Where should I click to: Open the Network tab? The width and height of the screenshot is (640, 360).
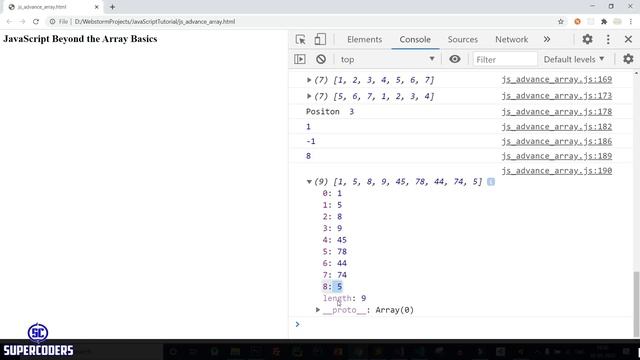point(511,39)
